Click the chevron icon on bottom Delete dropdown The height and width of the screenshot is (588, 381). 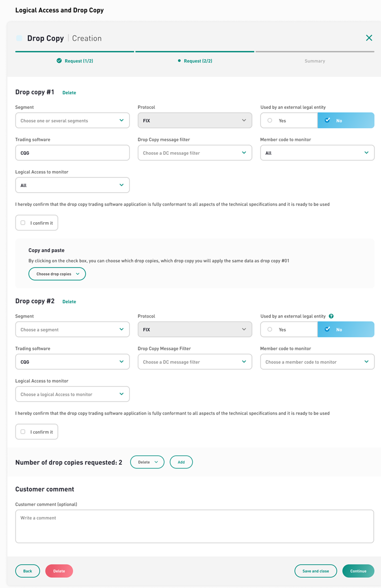coord(156,462)
